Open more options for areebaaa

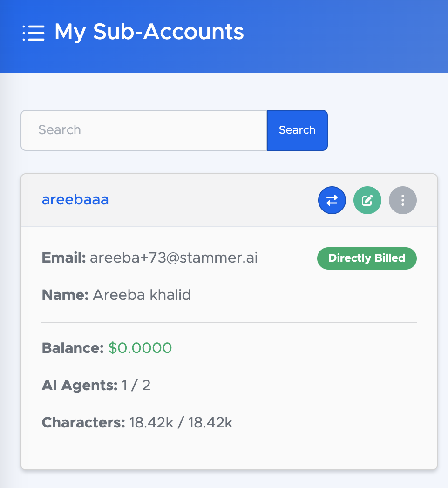(403, 200)
